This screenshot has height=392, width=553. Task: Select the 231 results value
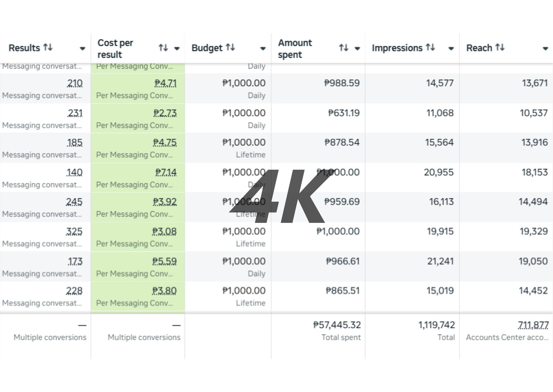point(75,113)
